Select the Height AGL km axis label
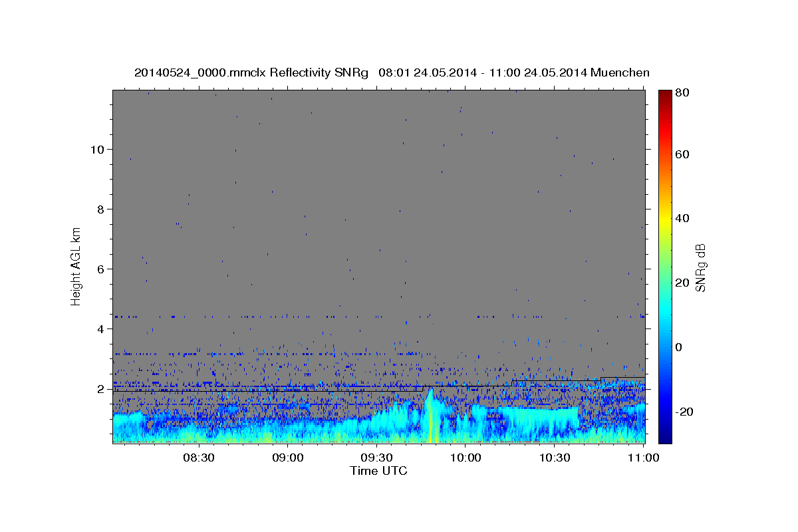Image resolution: width=798 pixels, height=532 pixels. (x=76, y=266)
